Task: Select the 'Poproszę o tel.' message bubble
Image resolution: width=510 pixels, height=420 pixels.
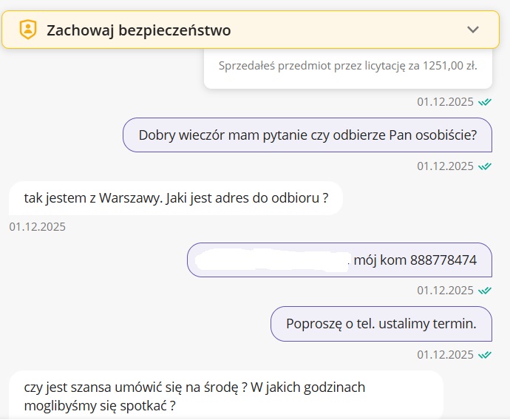Action: (x=381, y=323)
